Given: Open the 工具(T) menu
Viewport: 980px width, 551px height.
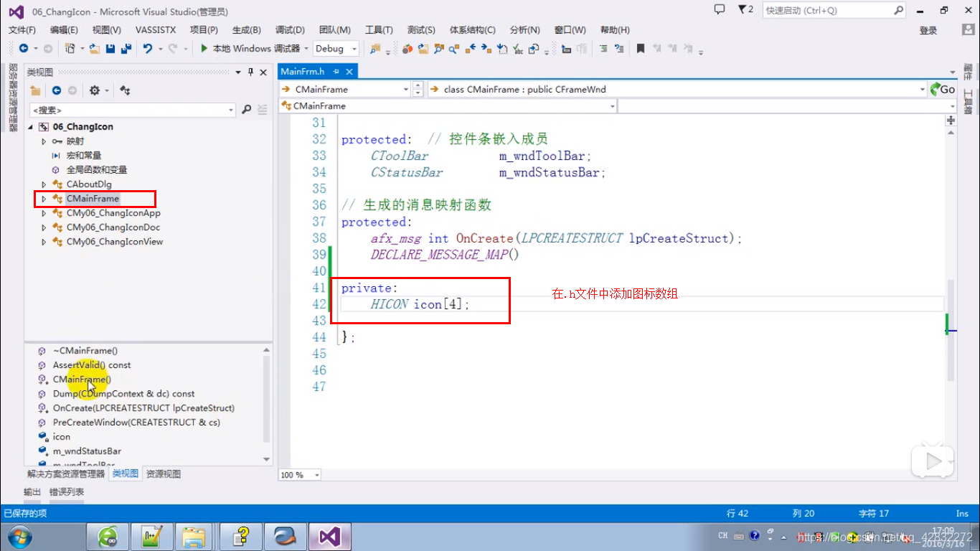Looking at the screenshot, I should click(379, 30).
